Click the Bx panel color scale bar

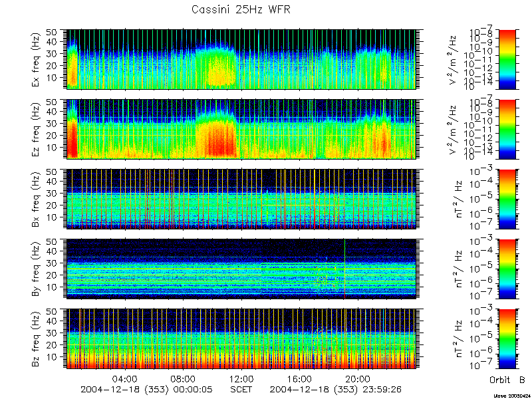point(507,199)
